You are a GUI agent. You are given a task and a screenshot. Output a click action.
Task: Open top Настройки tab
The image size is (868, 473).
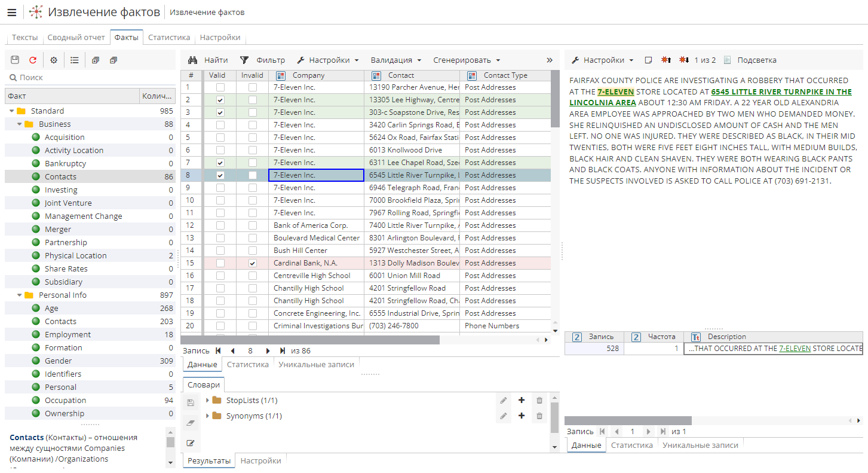[220, 37]
